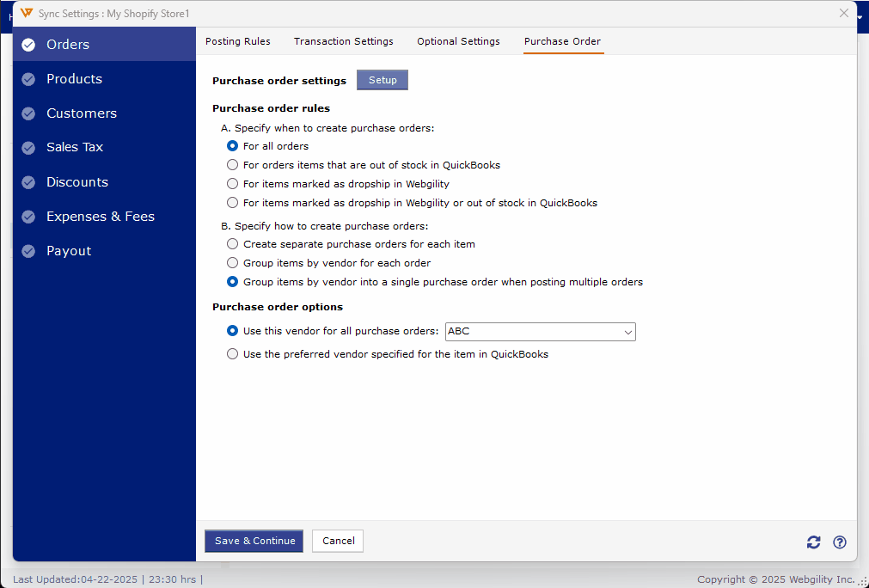The image size is (869, 588).
Task: Click the checkmark icon beside Orders
Action: 27,44
